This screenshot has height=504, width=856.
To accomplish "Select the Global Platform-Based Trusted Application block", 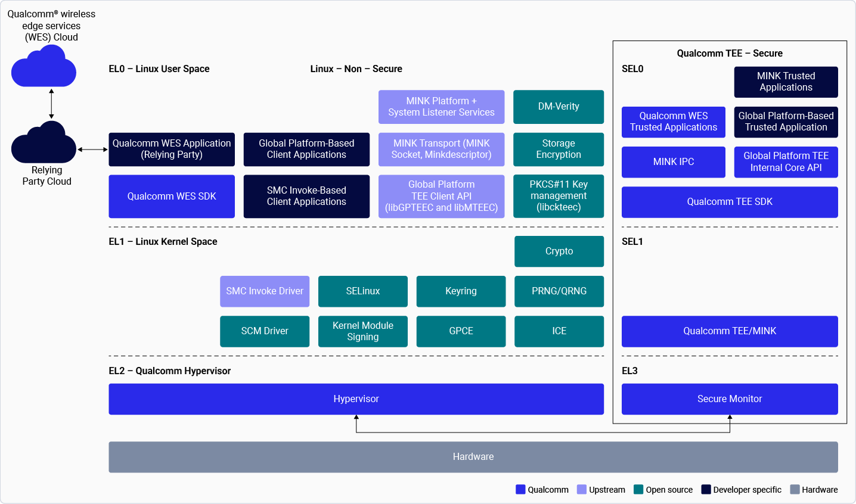I will pyautogui.click(x=786, y=122).
